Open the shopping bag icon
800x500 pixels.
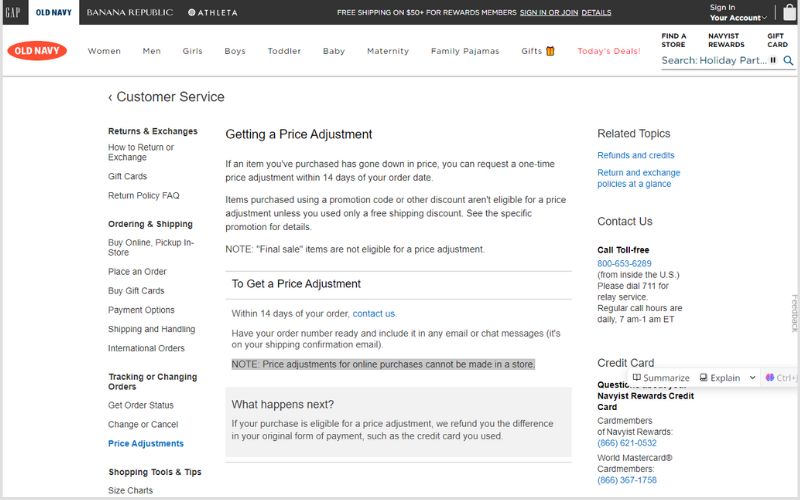tap(789, 12)
